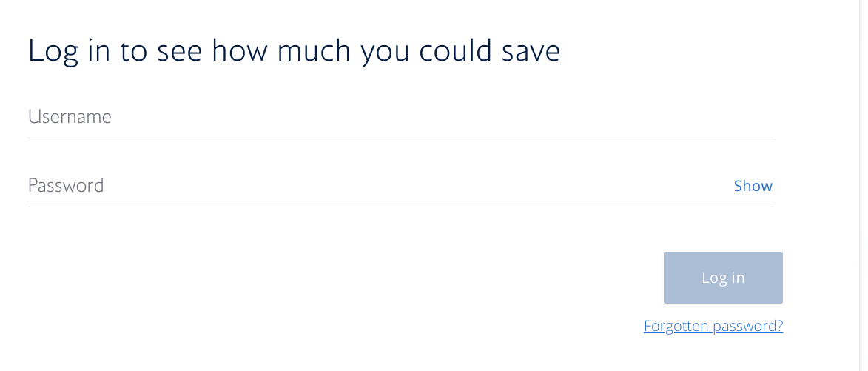This screenshot has width=868, height=371.
Task: Place cursor in the Password box
Action: pos(370,186)
